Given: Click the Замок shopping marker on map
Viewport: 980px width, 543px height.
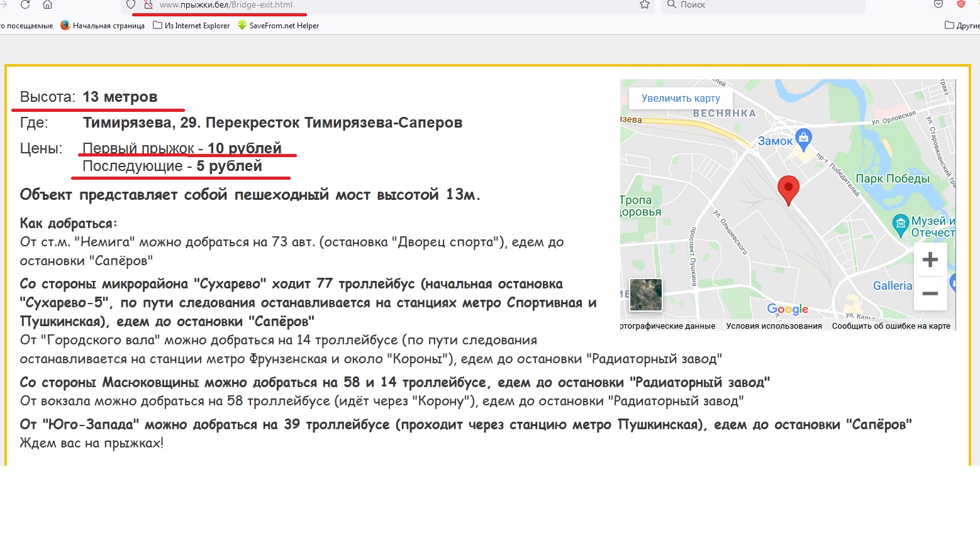Looking at the screenshot, I should [x=803, y=138].
